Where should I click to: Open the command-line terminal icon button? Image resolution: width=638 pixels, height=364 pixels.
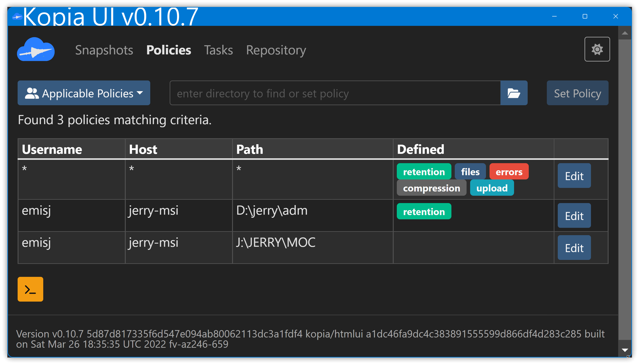click(x=30, y=289)
